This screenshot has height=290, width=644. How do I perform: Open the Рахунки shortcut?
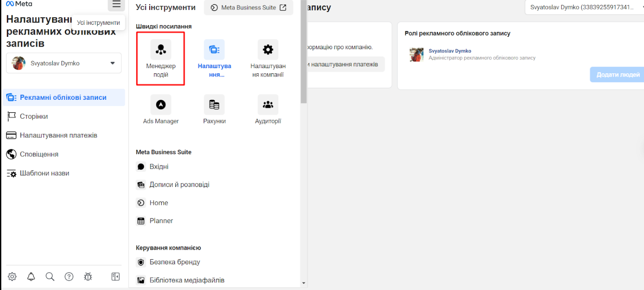[214, 110]
